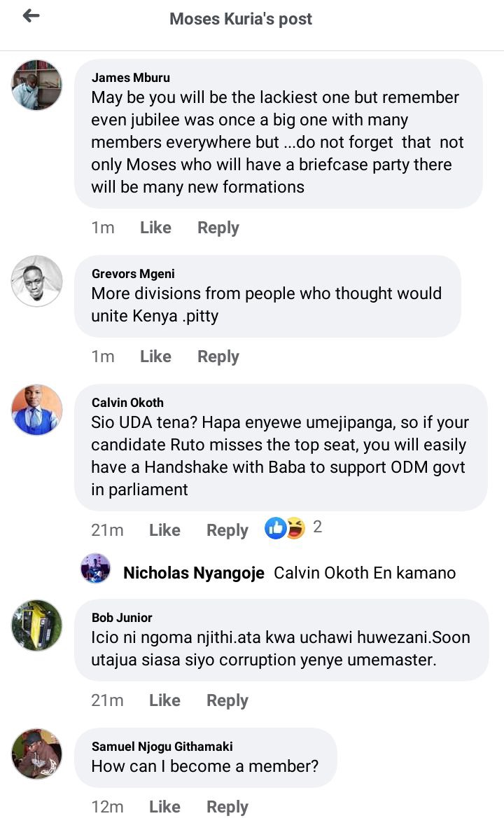Screen dimensions: 504x823
Task: Like Bob Junior's comment
Action: coord(164,700)
